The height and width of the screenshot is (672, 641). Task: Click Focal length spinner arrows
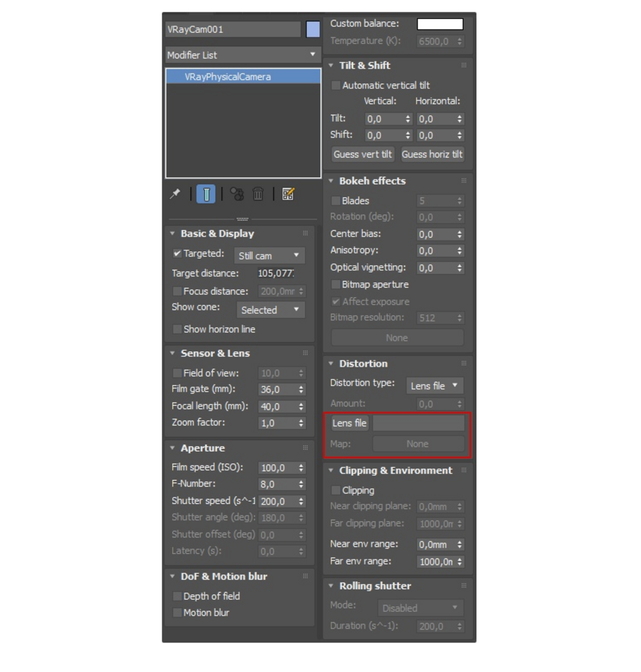301,406
